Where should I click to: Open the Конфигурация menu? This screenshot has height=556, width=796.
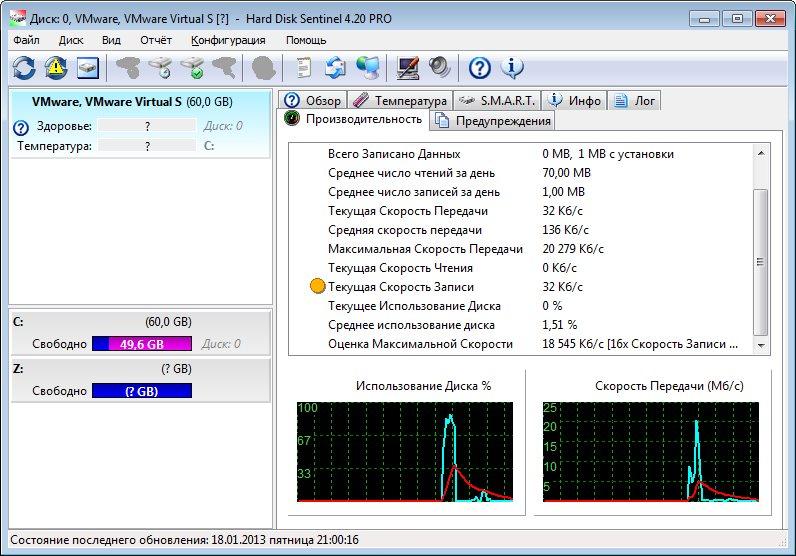(228, 40)
